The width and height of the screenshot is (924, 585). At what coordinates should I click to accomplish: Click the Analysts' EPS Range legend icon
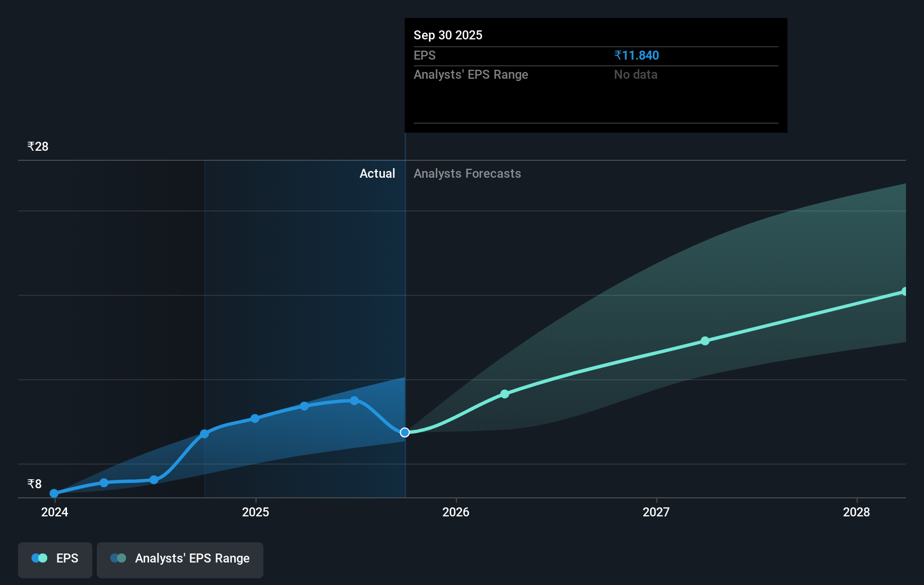pyautogui.click(x=118, y=557)
